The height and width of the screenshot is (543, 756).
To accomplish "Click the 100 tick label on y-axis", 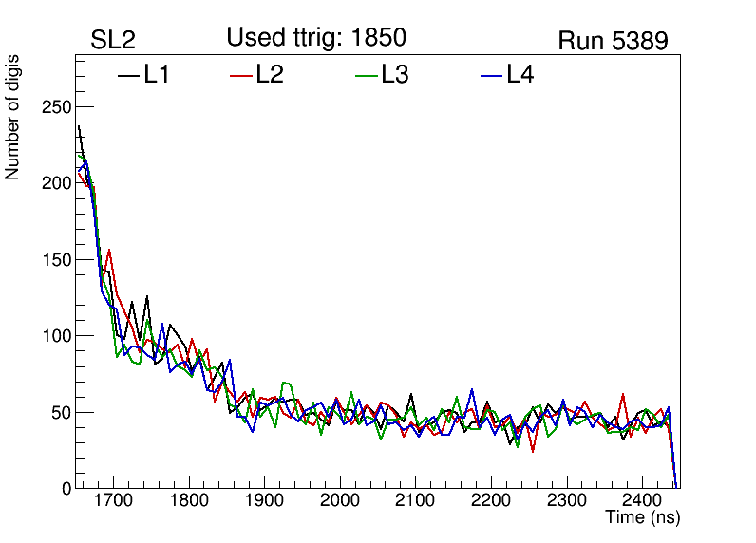I will click(x=57, y=336).
